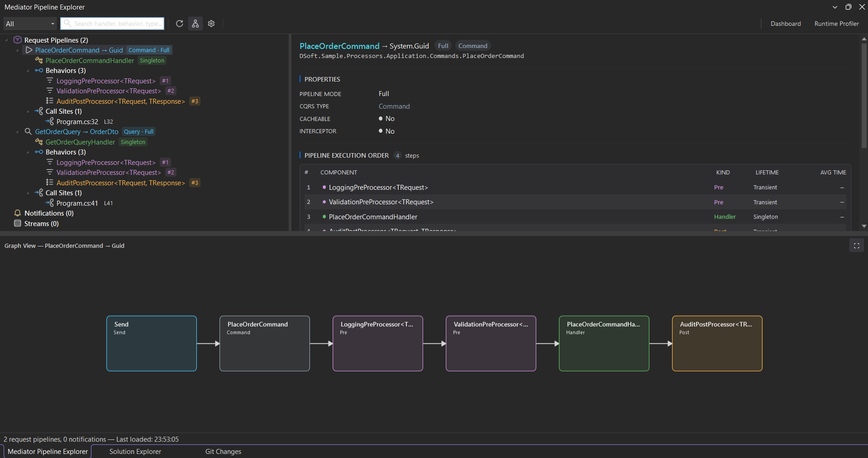
Task: Click the Singleton badge beside PlaceOrderCommandHandler
Action: [152, 60]
